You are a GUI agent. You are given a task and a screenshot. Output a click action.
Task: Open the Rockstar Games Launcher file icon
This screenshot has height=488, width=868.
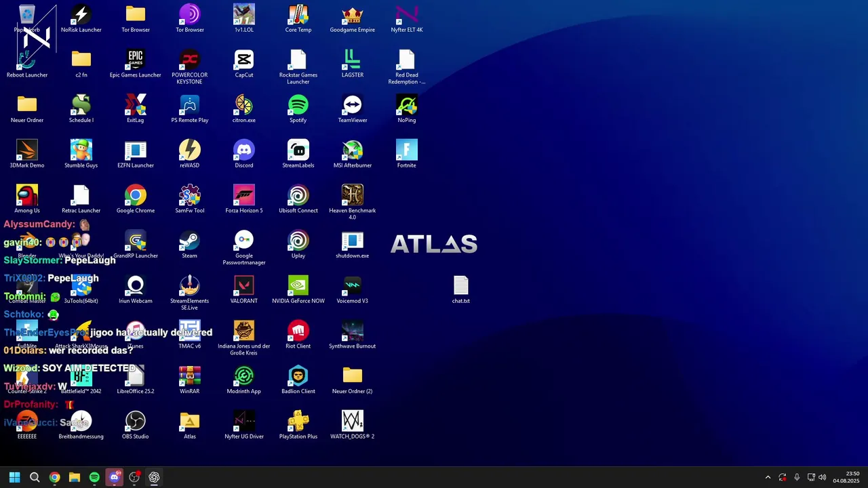pos(298,66)
